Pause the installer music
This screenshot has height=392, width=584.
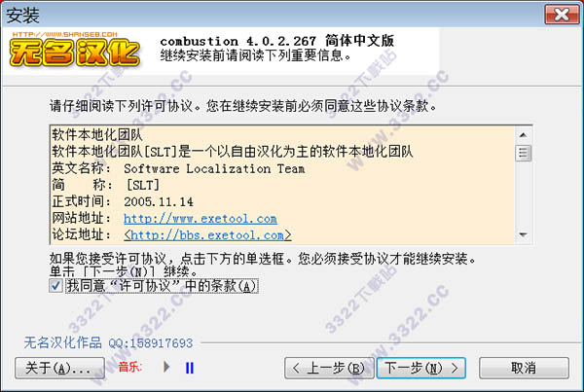190,368
